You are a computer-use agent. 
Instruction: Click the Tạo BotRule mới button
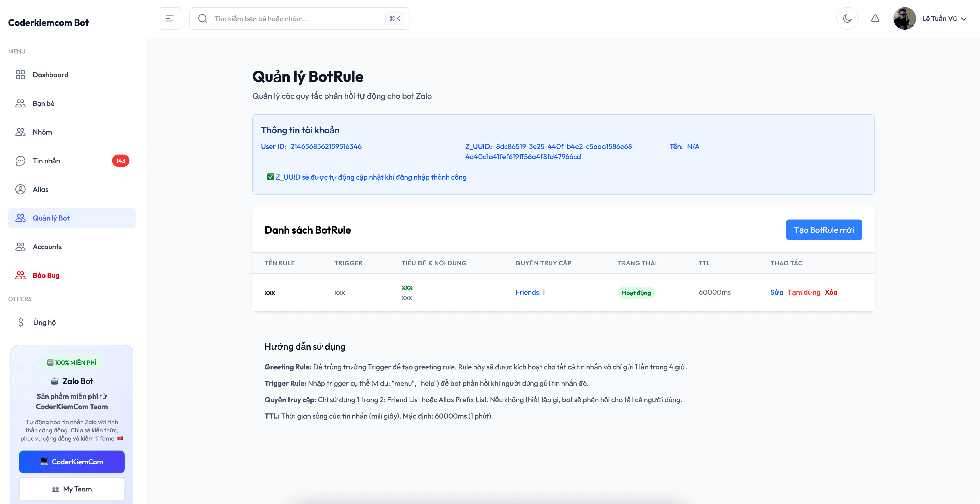(x=824, y=230)
